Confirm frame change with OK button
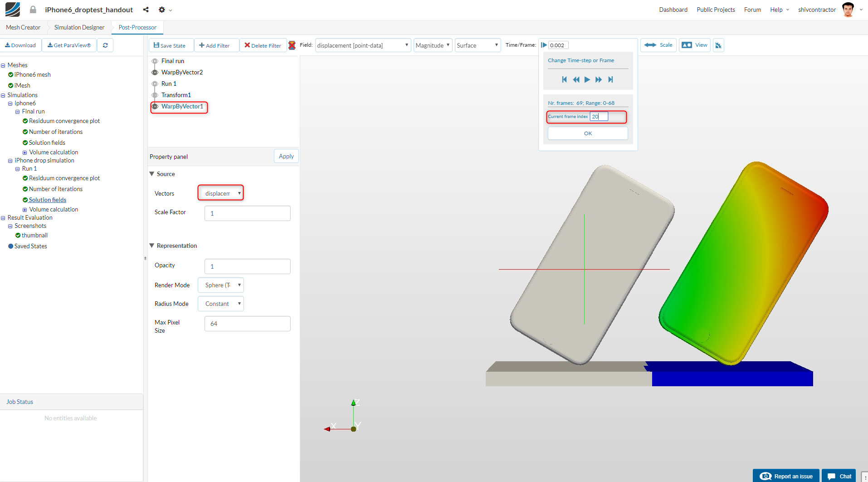Viewport: 868px width, 482px height. 587,133
